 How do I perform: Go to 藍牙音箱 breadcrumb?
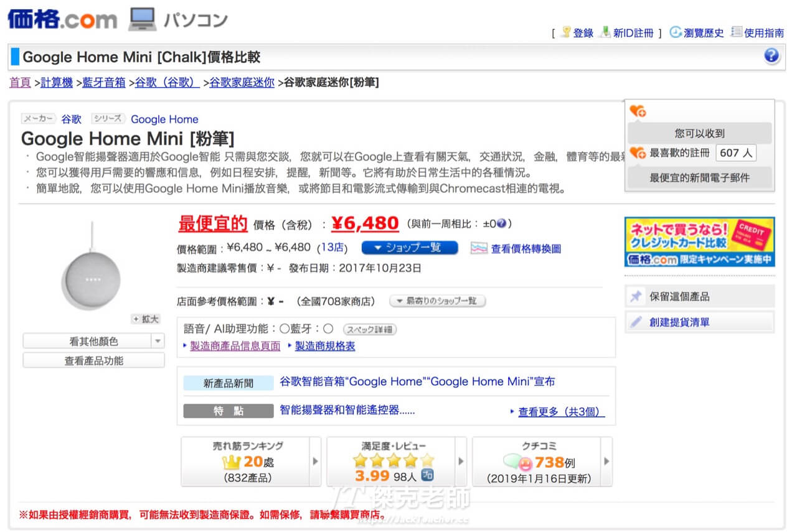click(x=104, y=82)
